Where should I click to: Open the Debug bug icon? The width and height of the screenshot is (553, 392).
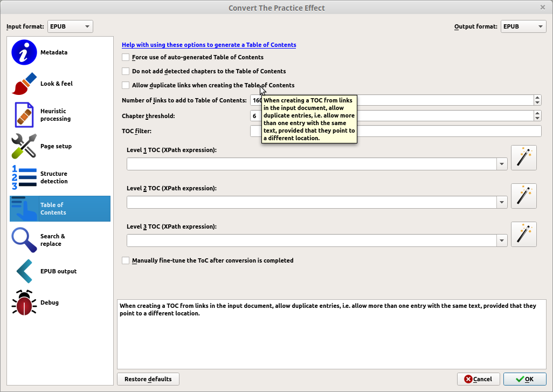[x=24, y=302]
